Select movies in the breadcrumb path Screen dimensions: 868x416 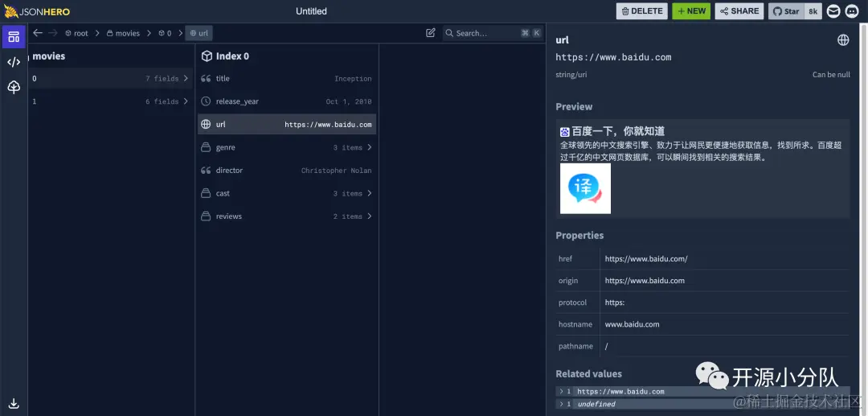pos(123,33)
